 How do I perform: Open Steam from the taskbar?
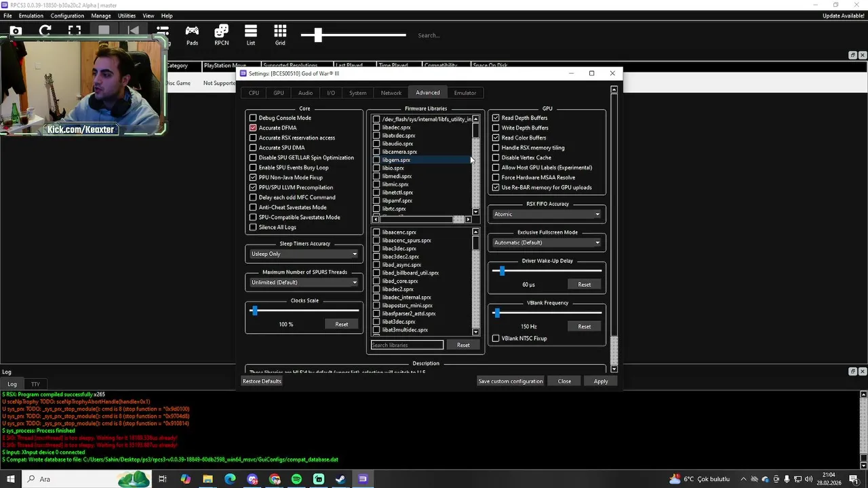tap(340, 479)
